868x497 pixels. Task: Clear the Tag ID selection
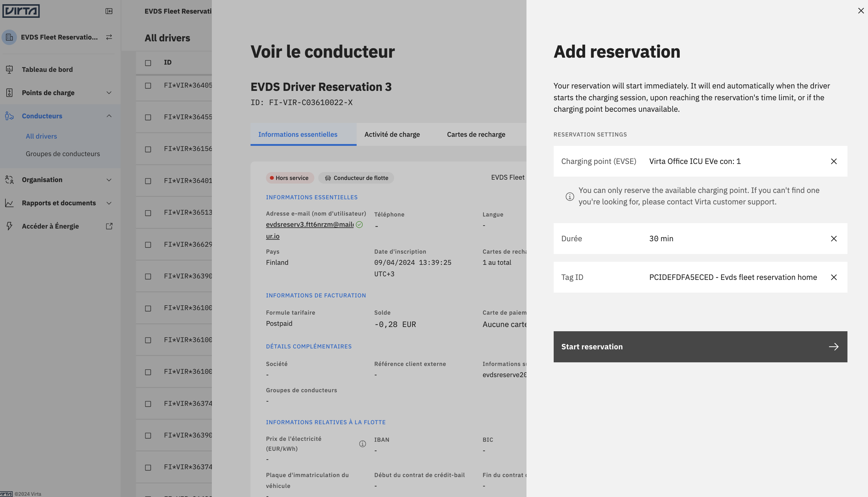[x=834, y=277]
